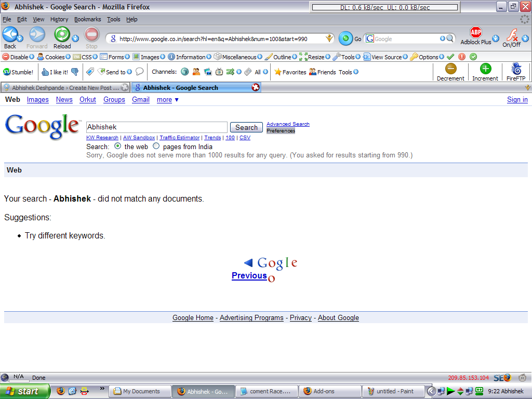Select the web search radio button
532x399 pixels.
pos(118,146)
